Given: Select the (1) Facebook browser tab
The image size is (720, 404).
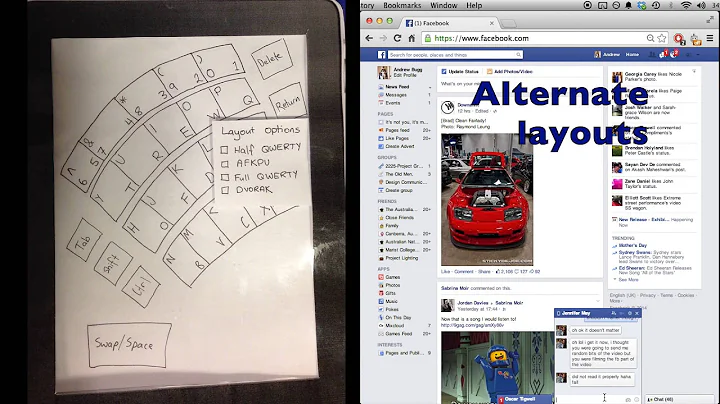Looking at the screenshot, I should click(450, 23).
